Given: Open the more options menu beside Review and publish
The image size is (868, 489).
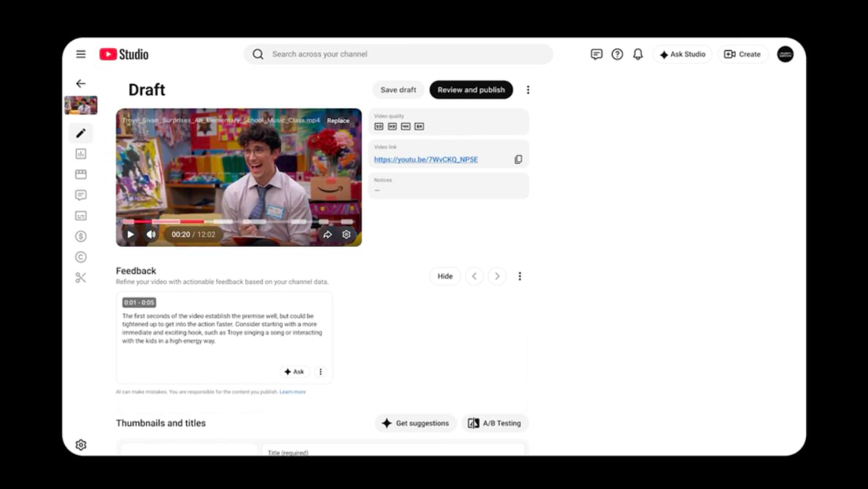Looking at the screenshot, I should point(528,90).
